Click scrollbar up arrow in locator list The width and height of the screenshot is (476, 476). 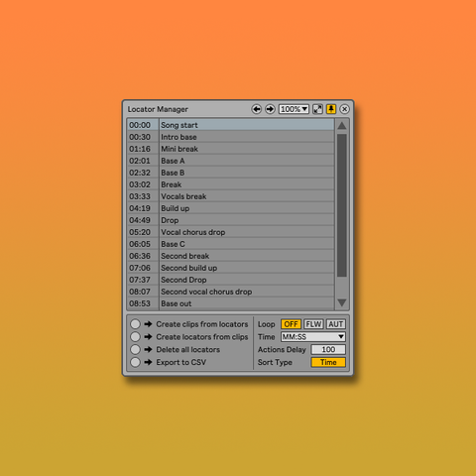[342, 126]
